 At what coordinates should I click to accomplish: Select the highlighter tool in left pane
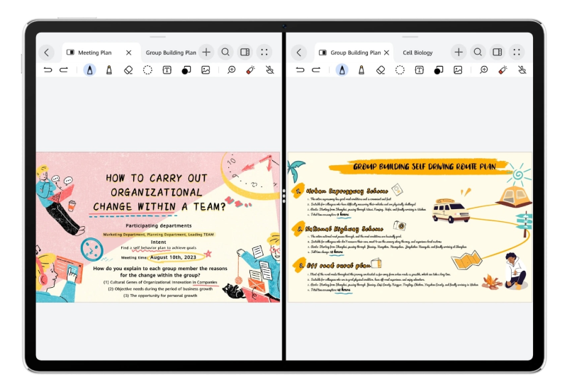coord(108,70)
